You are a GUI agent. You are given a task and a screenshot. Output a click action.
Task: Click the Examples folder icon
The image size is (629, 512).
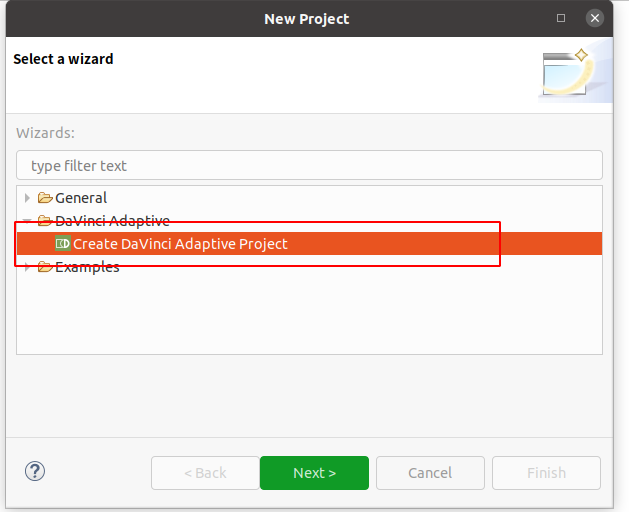click(x=45, y=267)
